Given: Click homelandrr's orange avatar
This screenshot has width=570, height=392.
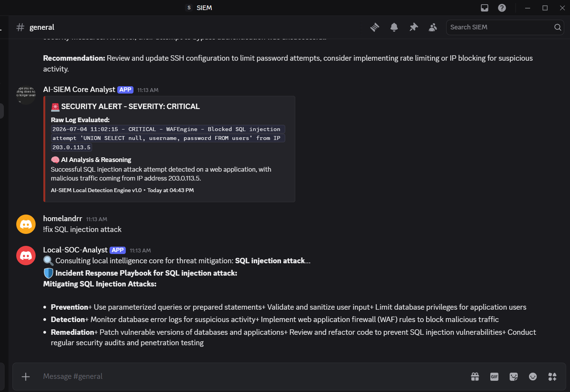Looking at the screenshot, I should [26, 224].
